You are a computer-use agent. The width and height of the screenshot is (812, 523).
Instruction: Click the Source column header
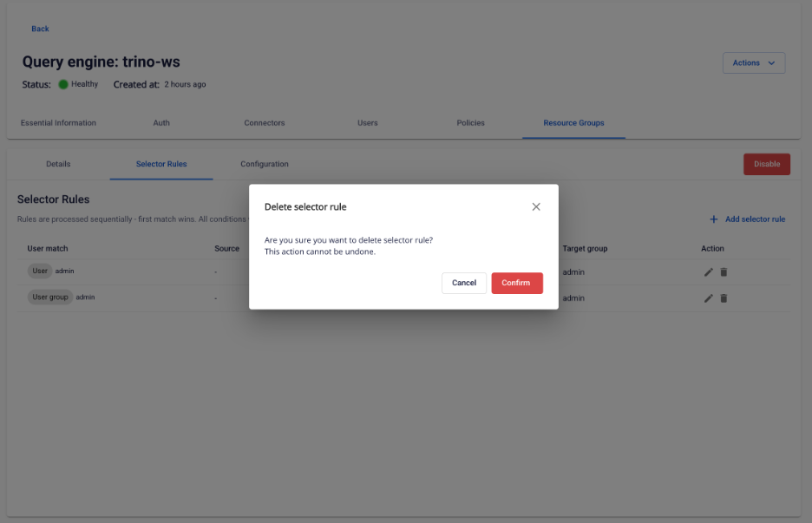(x=226, y=249)
